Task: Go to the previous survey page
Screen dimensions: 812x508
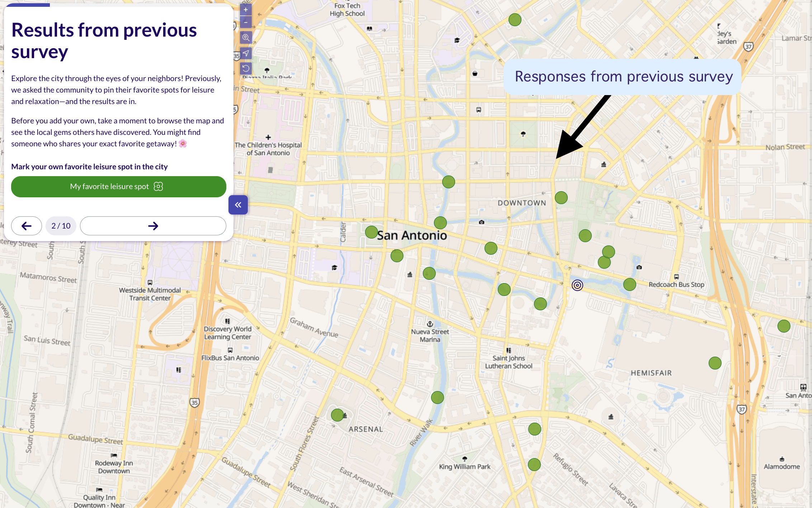Action: pyautogui.click(x=27, y=226)
